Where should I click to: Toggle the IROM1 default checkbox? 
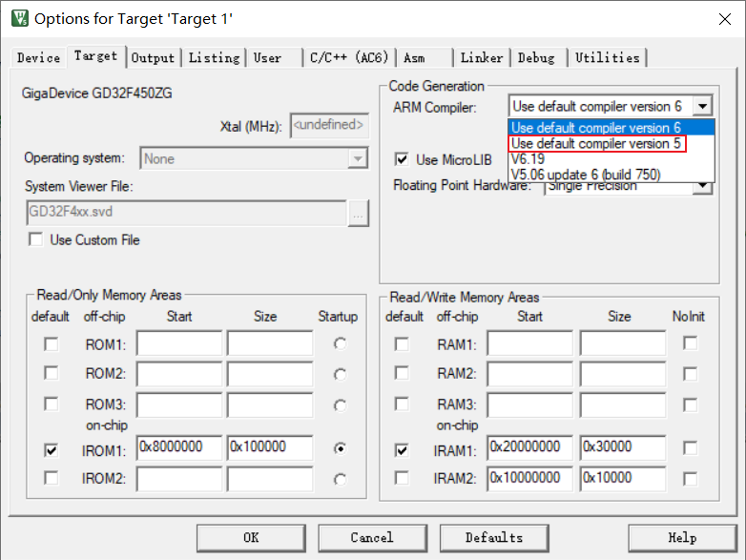51,449
